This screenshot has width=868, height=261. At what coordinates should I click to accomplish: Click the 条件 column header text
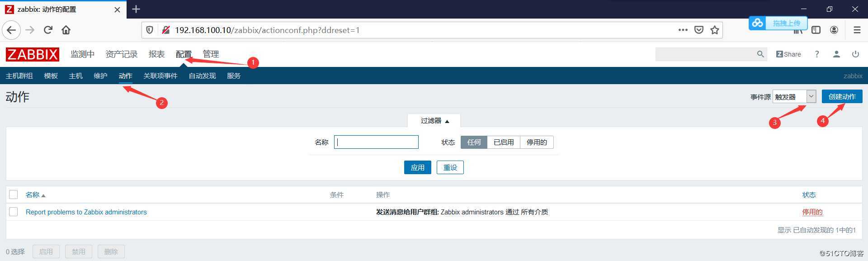[x=337, y=195]
